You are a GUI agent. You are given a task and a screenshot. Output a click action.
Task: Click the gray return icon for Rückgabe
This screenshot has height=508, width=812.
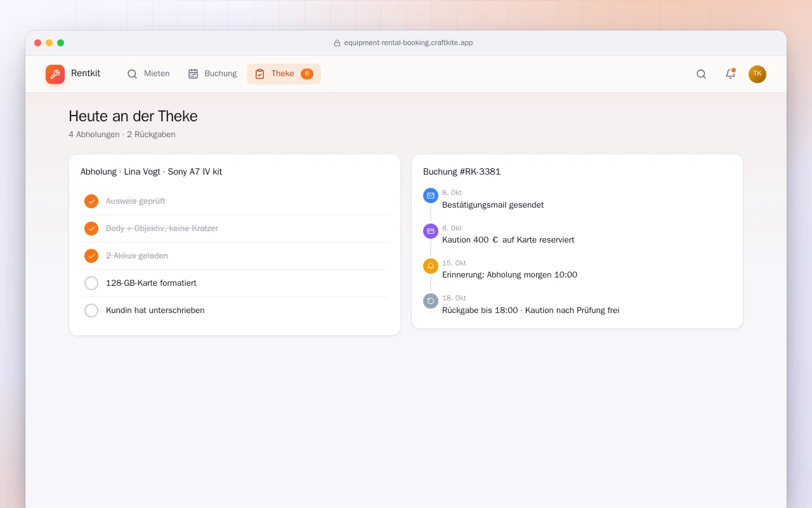click(x=431, y=301)
